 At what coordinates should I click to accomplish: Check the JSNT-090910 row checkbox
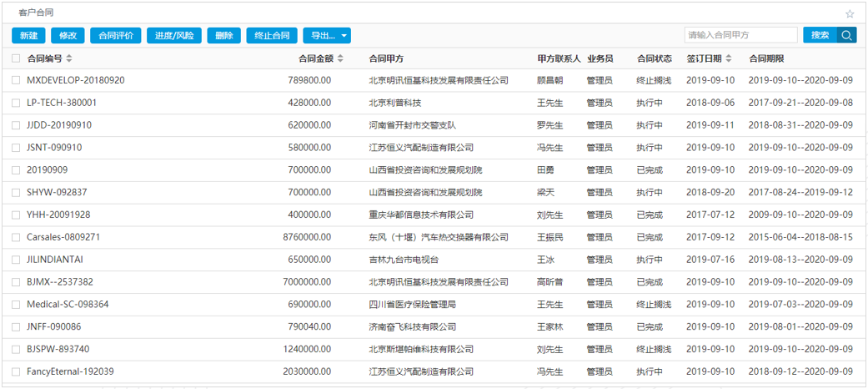(x=16, y=148)
